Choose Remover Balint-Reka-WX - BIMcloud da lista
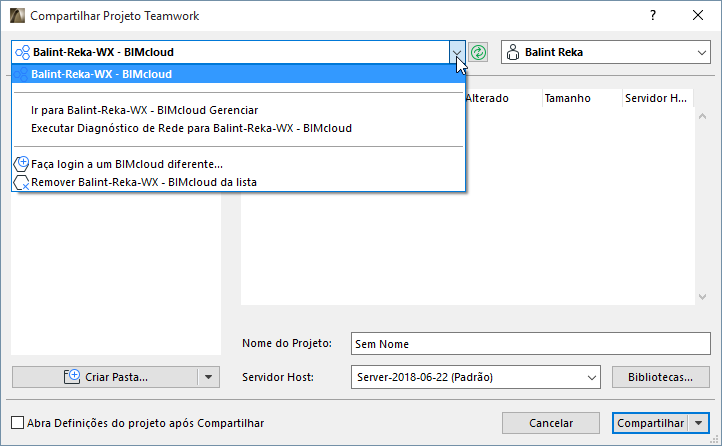The image size is (722, 446). (x=239, y=182)
